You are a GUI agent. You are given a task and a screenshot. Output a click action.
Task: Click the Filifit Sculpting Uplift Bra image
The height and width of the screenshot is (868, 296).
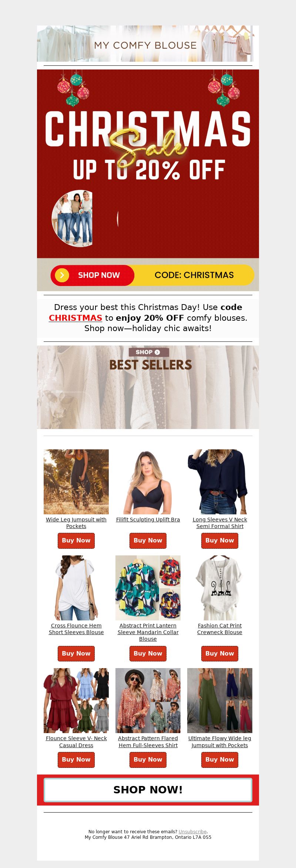(148, 482)
